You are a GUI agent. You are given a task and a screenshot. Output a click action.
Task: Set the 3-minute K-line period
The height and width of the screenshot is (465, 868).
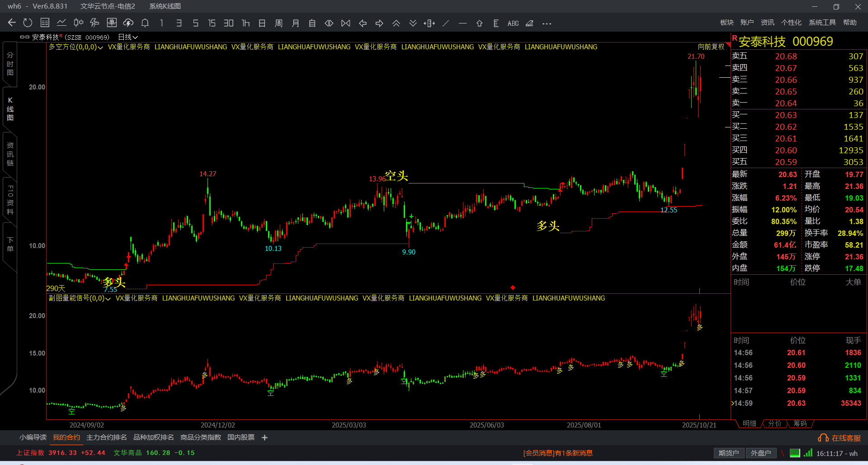179,23
